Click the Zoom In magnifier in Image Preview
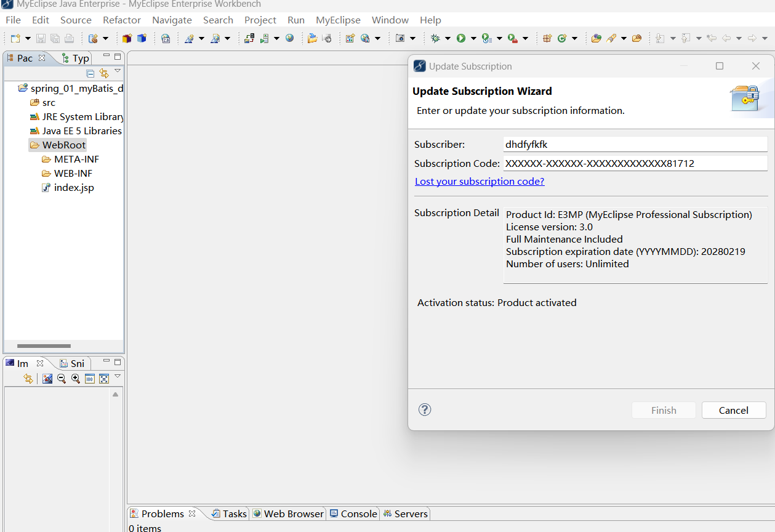 (x=76, y=379)
